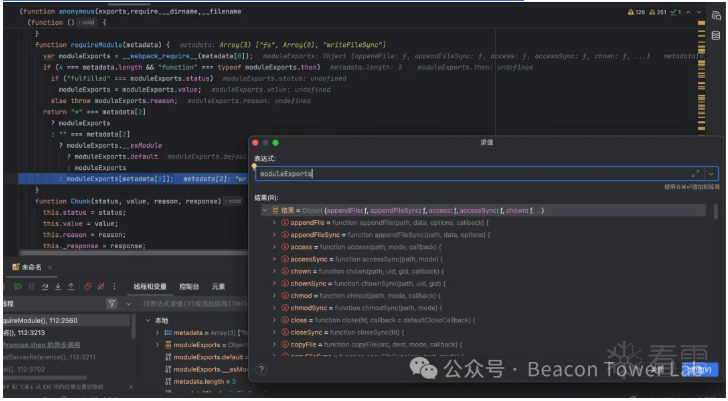The width and height of the screenshot is (728, 401).
Task: Expand the chownSync result node
Action: coord(274,284)
